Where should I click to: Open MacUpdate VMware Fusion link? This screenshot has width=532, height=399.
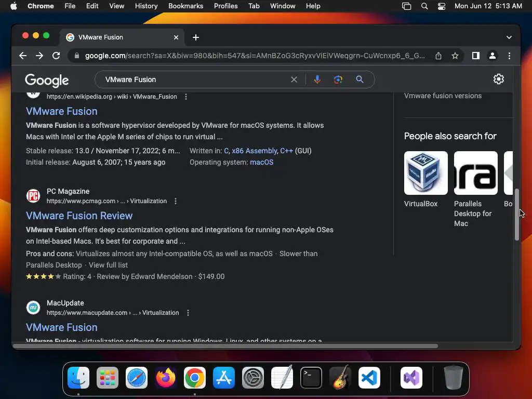point(62,327)
